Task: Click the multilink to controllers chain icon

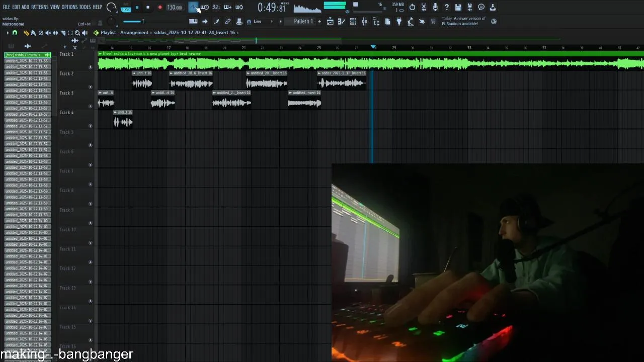Action: coord(228,22)
